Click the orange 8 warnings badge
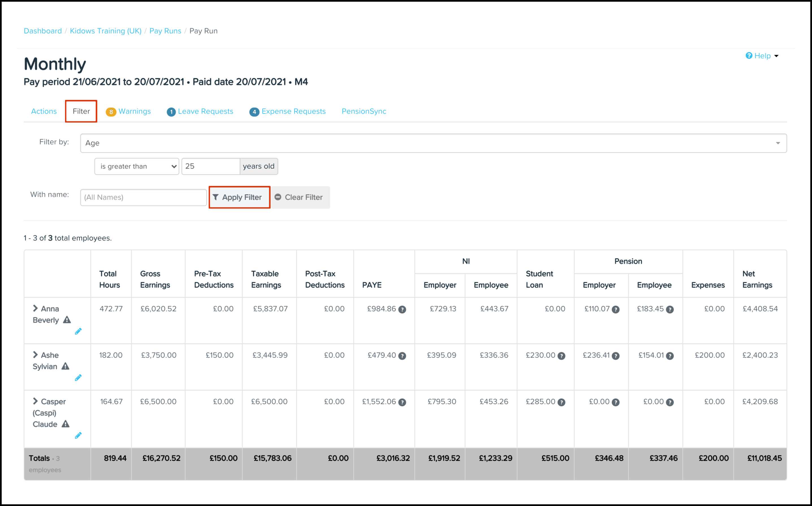This screenshot has height=506, width=812. click(x=111, y=112)
